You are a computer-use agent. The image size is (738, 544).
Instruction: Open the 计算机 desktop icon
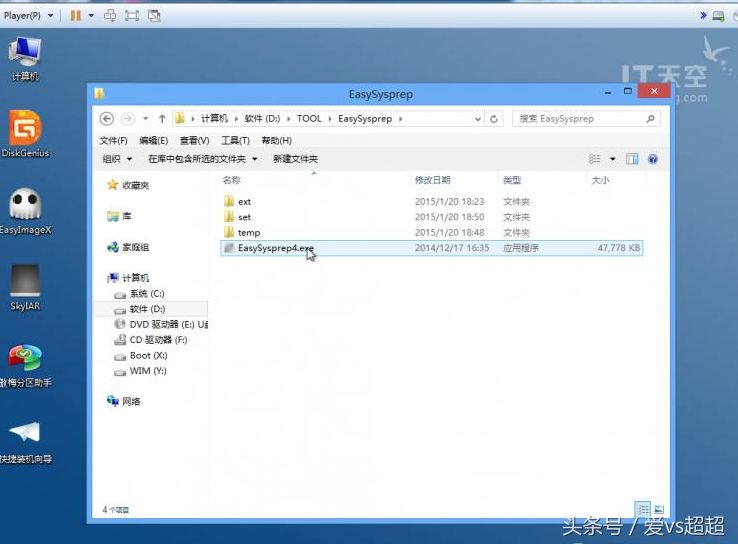25,59
